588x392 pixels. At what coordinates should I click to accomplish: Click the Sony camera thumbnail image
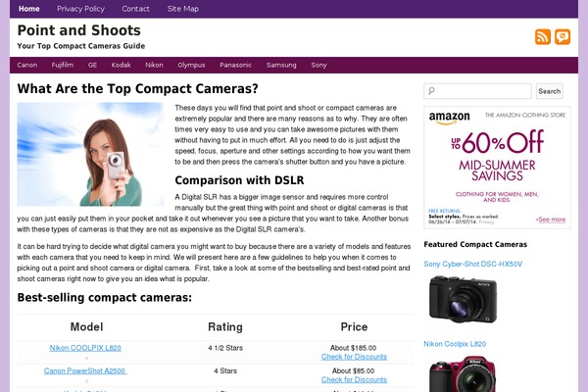click(x=463, y=299)
